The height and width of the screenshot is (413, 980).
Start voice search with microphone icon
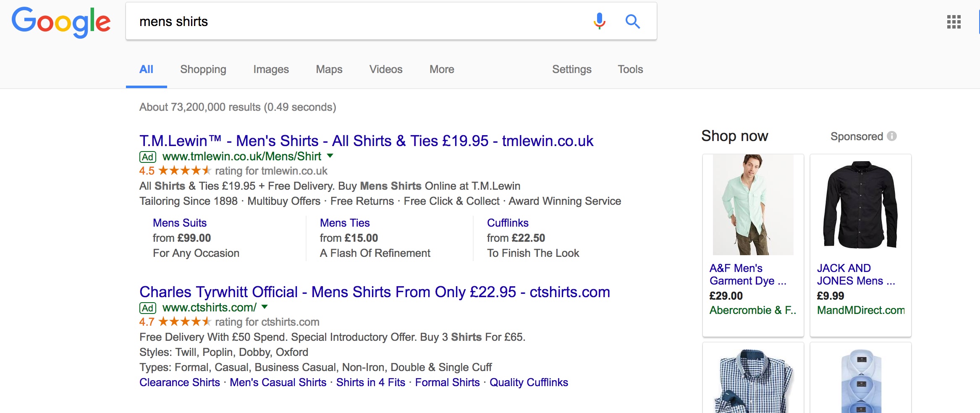tap(599, 21)
